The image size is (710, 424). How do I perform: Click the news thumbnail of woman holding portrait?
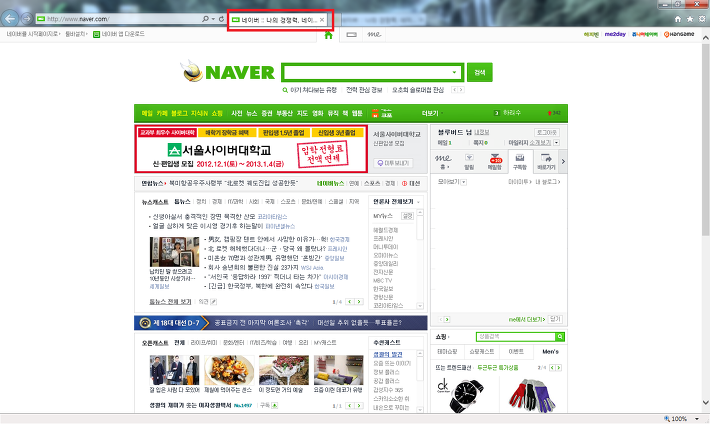174,251
